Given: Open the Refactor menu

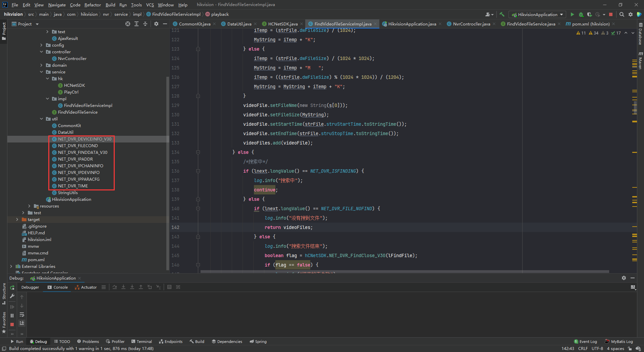Looking at the screenshot, I should (x=93, y=5).
